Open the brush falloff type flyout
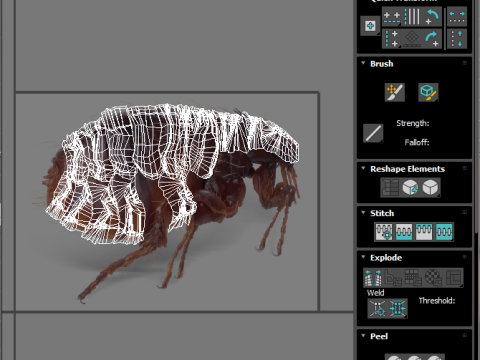 coord(373,133)
